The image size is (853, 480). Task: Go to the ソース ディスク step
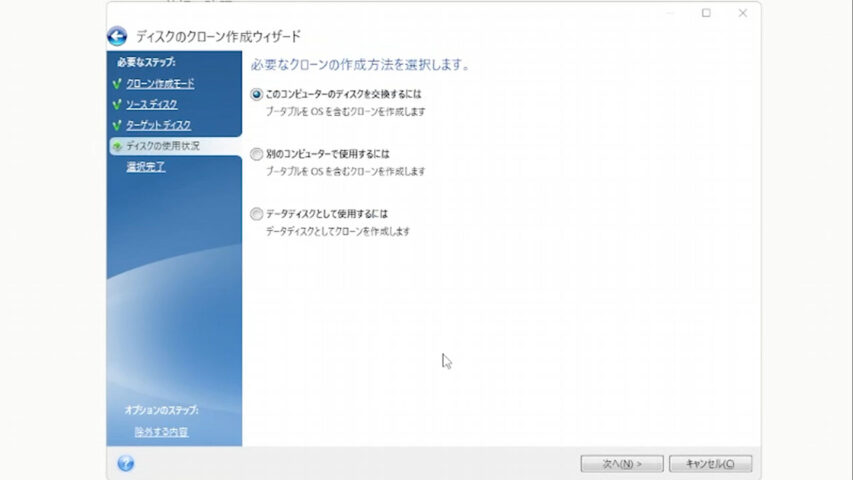click(x=151, y=105)
